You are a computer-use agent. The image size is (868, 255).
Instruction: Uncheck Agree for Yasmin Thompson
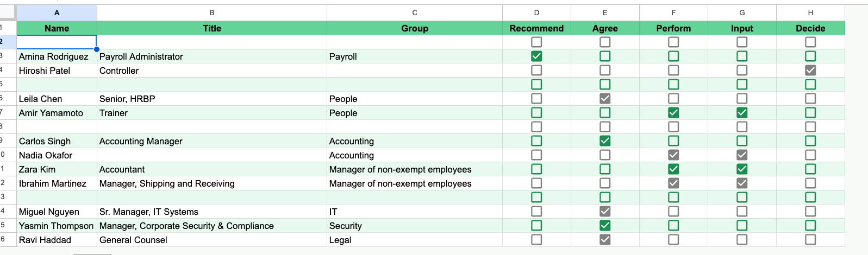coord(605,225)
